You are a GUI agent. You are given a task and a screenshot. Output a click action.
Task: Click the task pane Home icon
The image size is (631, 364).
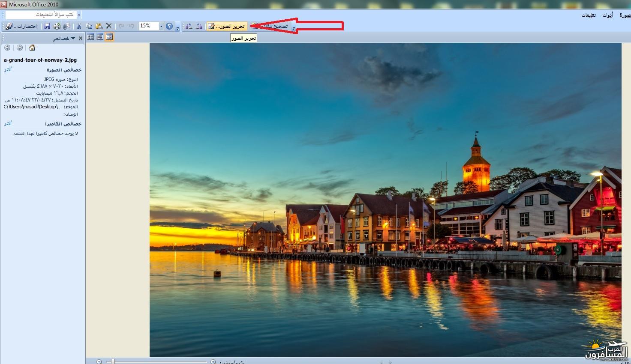point(32,48)
